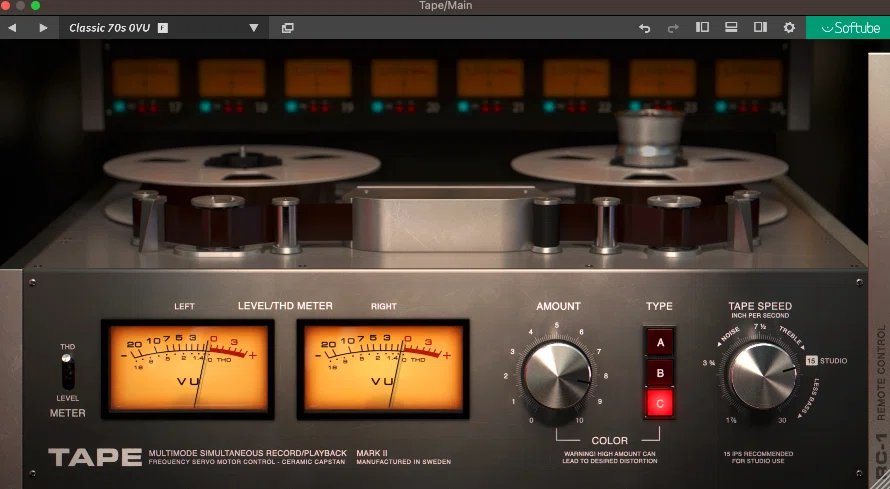Select tape type C
The image size is (890, 489).
pyautogui.click(x=660, y=403)
